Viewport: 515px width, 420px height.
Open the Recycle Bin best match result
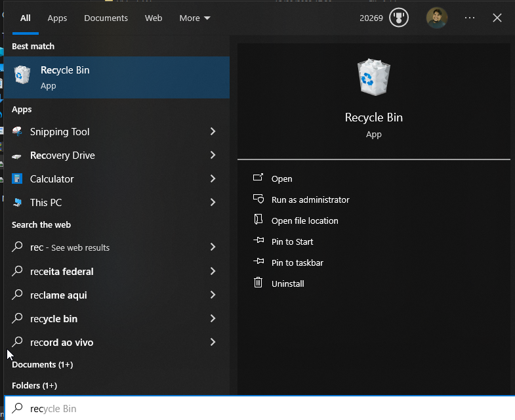click(x=117, y=77)
